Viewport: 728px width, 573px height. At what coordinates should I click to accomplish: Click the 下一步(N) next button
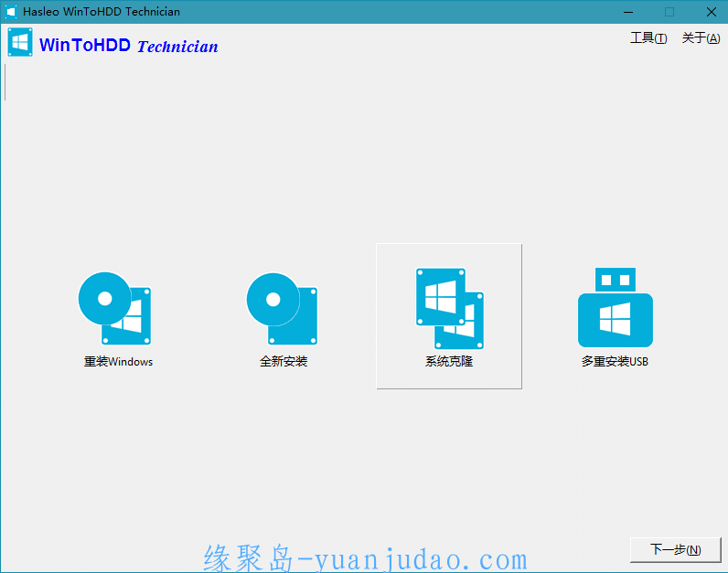pyautogui.click(x=676, y=550)
